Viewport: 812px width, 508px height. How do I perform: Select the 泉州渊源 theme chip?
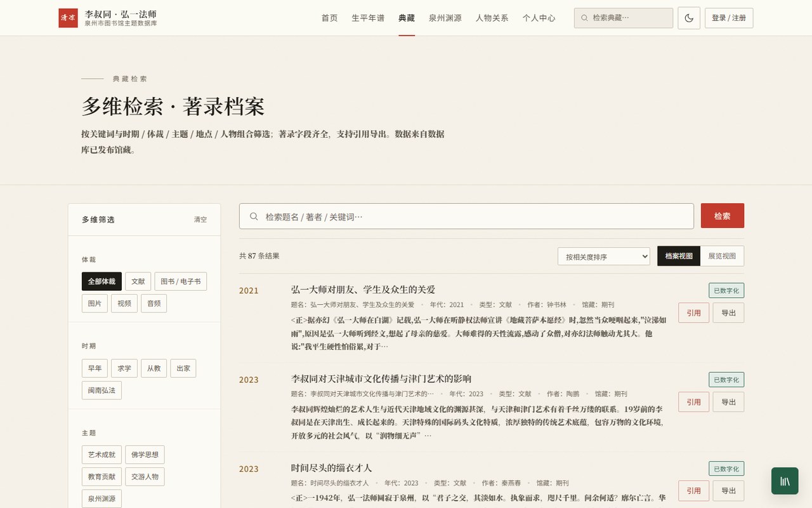[101, 498]
